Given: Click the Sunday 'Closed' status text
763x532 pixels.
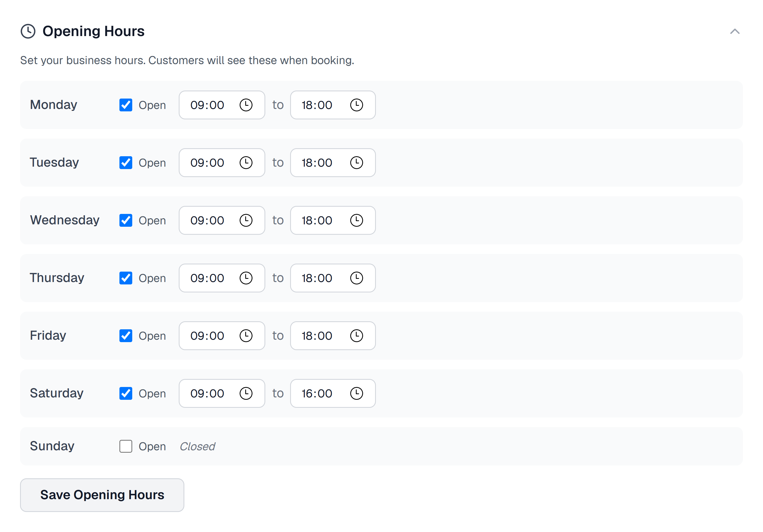Looking at the screenshot, I should pos(197,446).
